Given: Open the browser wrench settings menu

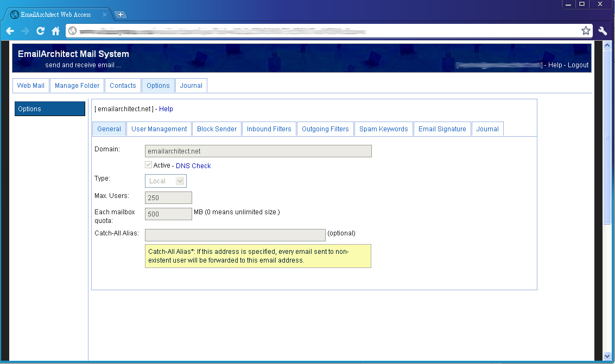Looking at the screenshot, I should (x=603, y=30).
